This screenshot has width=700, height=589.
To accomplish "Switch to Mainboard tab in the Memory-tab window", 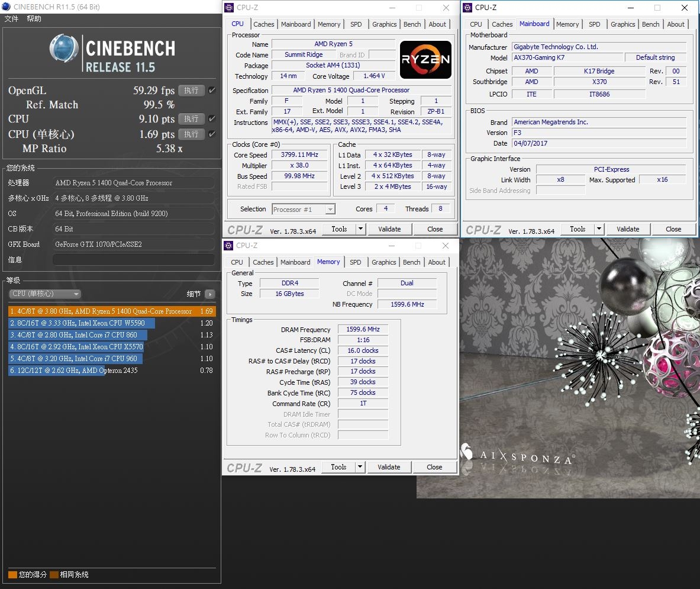I will [x=295, y=263].
